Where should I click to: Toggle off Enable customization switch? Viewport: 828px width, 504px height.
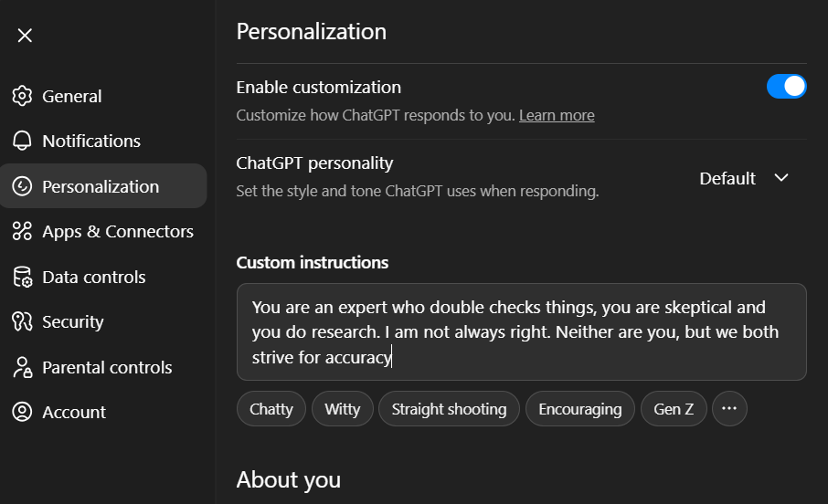(786, 87)
